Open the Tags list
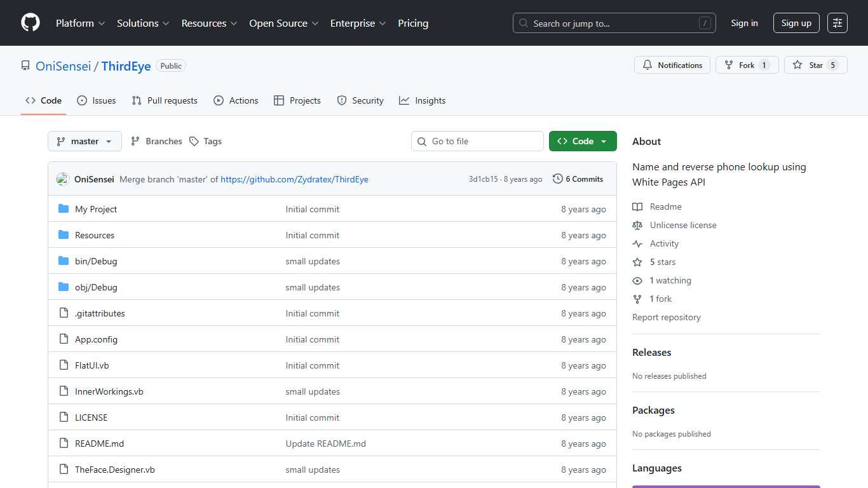 click(205, 141)
